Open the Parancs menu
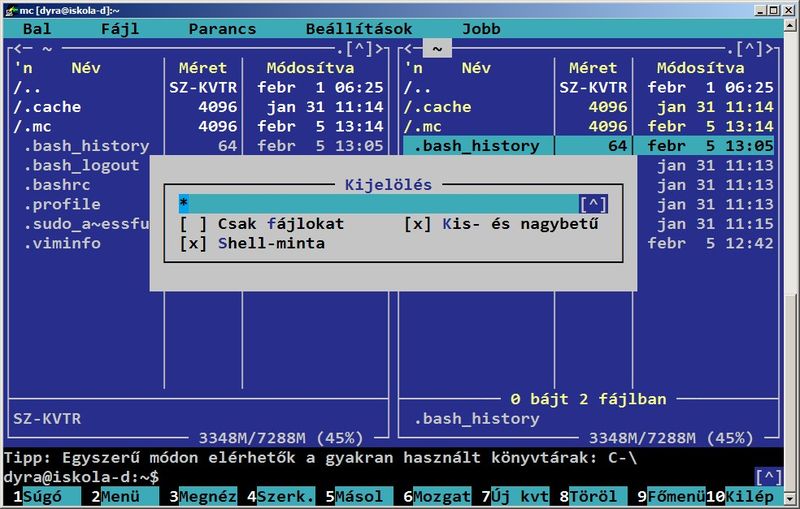The image size is (800, 509). pos(222,29)
